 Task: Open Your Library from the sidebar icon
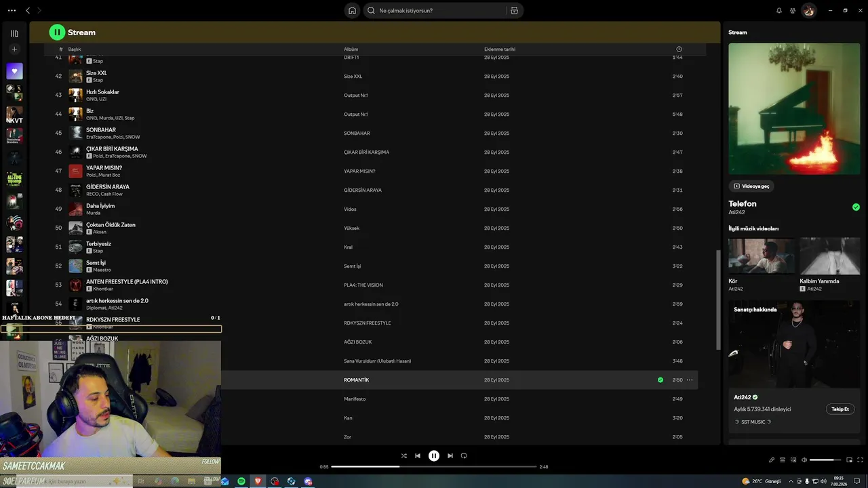[14, 33]
